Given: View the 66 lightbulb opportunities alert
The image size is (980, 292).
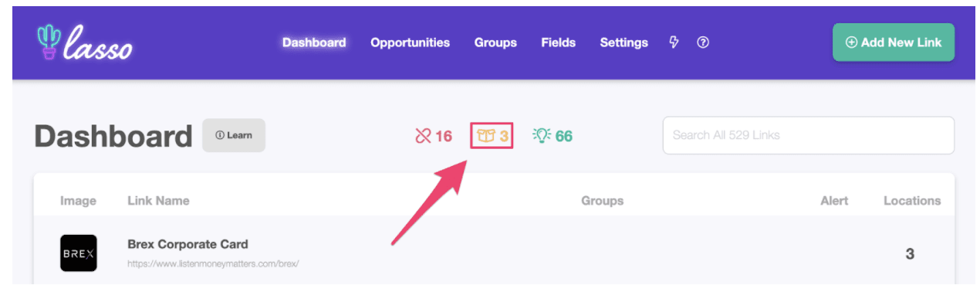Looking at the screenshot, I should pyautogui.click(x=553, y=136).
